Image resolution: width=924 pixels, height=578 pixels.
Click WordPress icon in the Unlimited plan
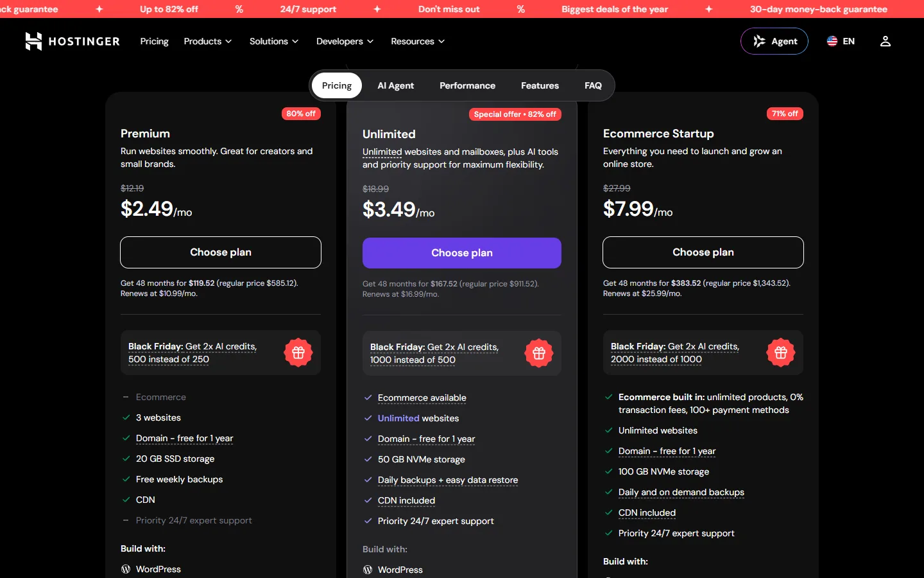368,570
